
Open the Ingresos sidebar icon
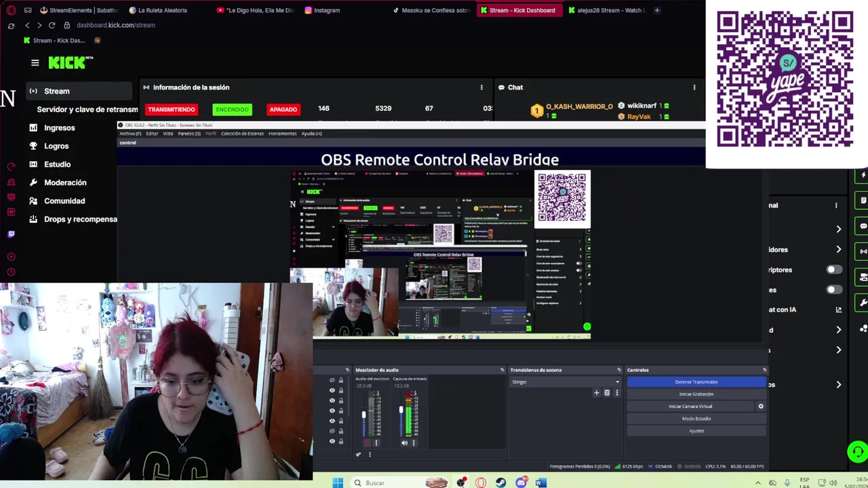coord(33,127)
